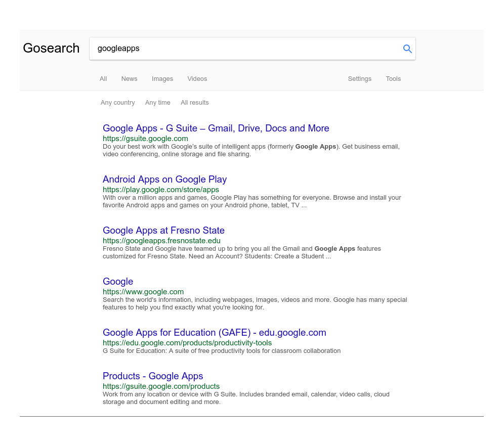
Task: Click snippet 'G Suite for Education: A suite'
Action: (222, 350)
